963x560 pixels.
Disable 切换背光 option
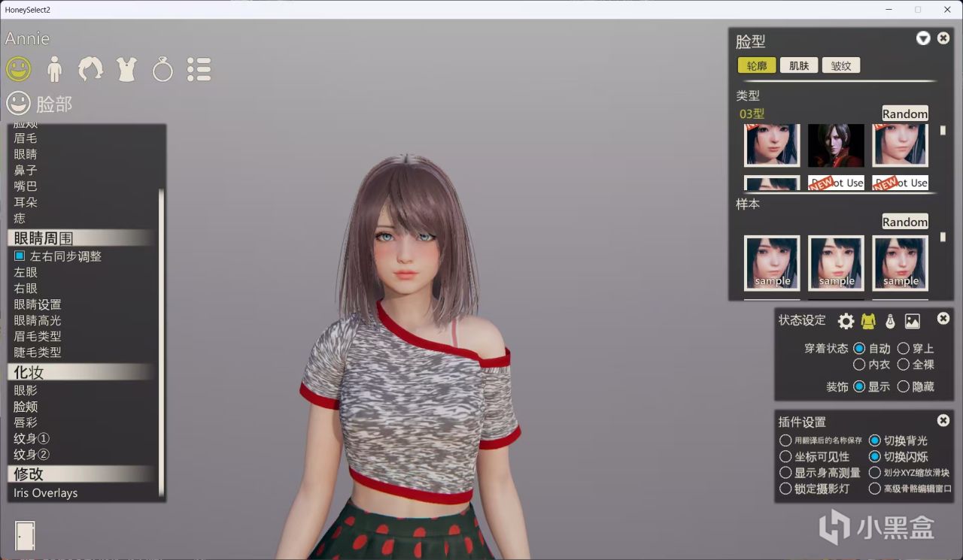click(x=875, y=440)
